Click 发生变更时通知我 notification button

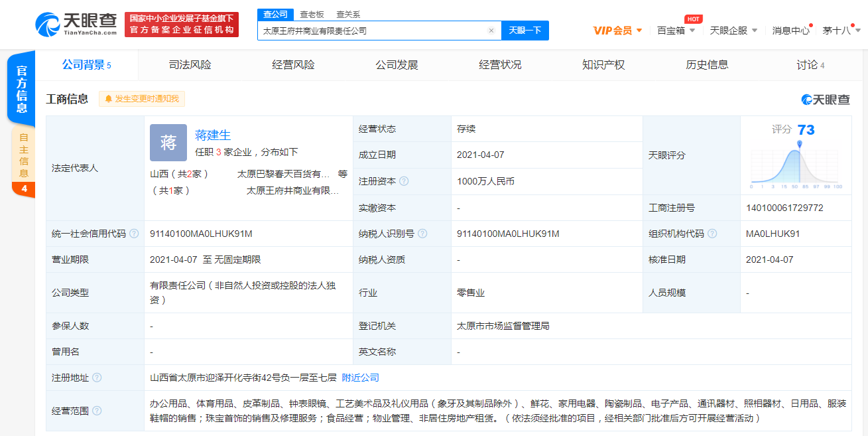(142, 99)
